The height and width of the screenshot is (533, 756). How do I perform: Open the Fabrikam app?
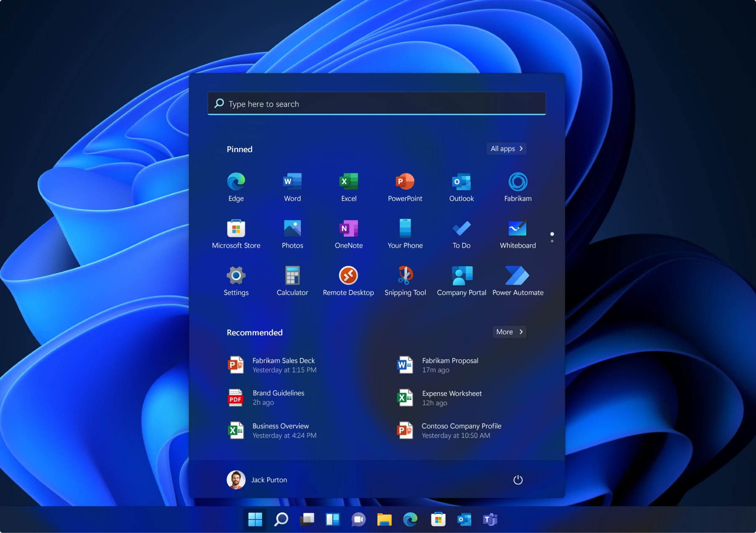click(518, 187)
